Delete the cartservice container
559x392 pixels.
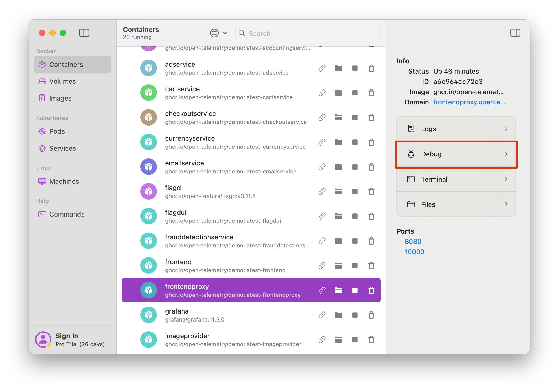point(371,93)
